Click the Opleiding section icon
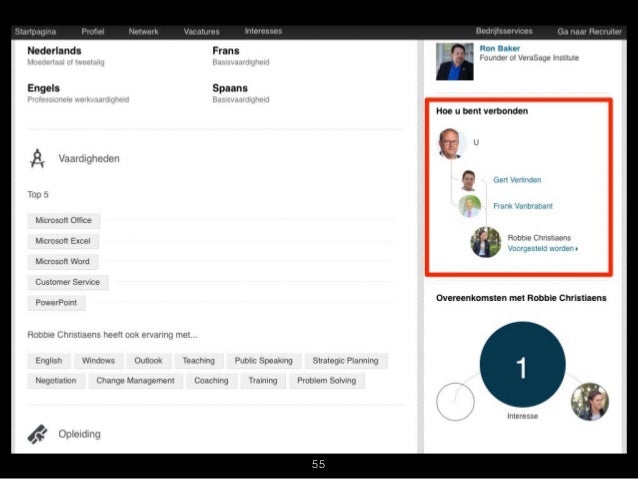The height and width of the screenshot is (479, 638). (37, 434)
